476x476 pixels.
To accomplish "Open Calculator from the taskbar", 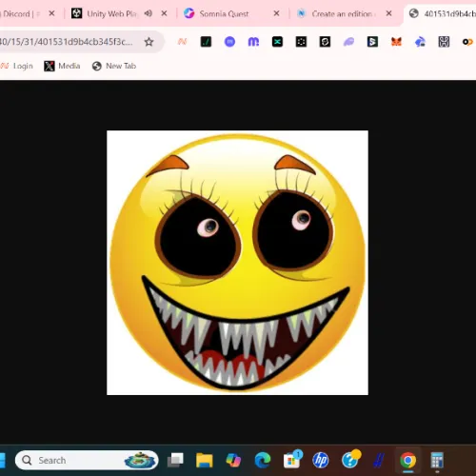I will click(x=437, y=460).
